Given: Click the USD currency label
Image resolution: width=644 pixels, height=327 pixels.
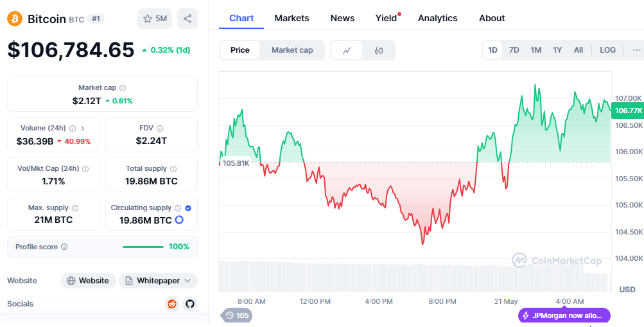Looking at the screenshot, I should click(x=627, y=290).
